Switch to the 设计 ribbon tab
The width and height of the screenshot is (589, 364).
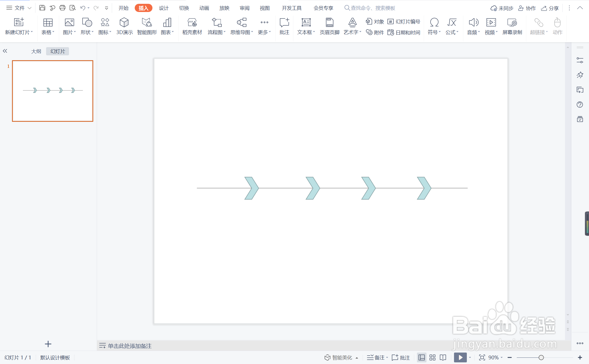tap(164, 8)
